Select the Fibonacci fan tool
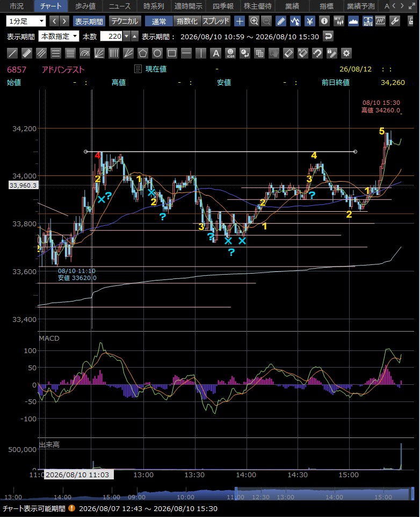This screenshot has height=517, width=420. pyautogui.click(x=99, y=53)
